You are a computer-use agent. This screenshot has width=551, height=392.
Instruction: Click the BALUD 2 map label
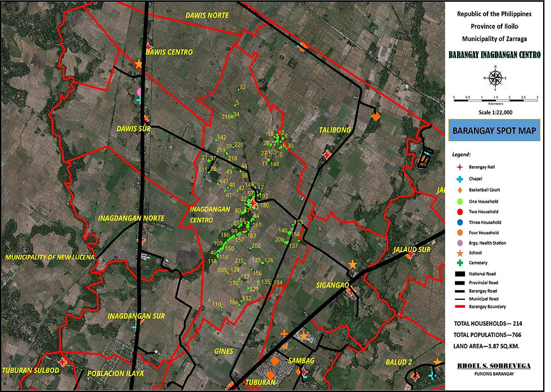[399, 362]
